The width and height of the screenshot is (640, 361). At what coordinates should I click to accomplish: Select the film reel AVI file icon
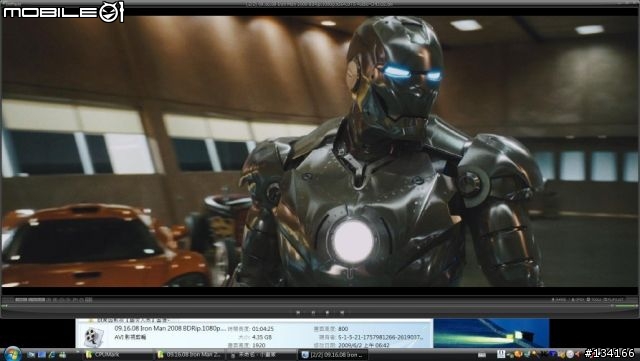click(x=93, y=337)
